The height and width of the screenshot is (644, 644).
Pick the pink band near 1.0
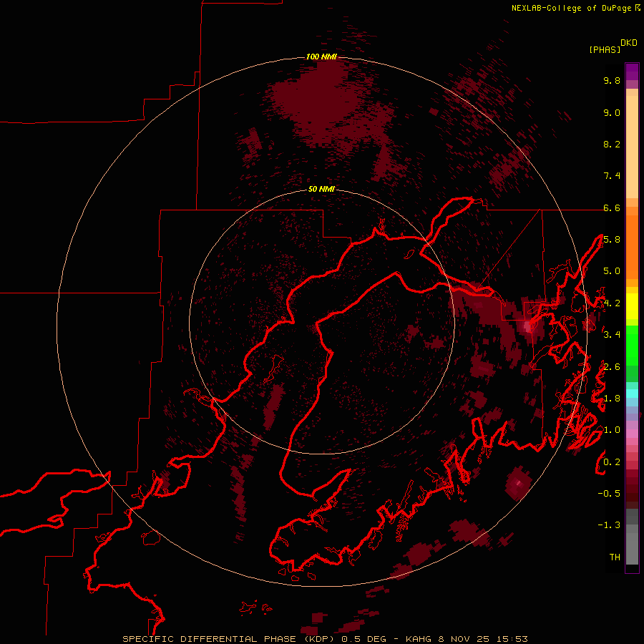coord(632,433)
